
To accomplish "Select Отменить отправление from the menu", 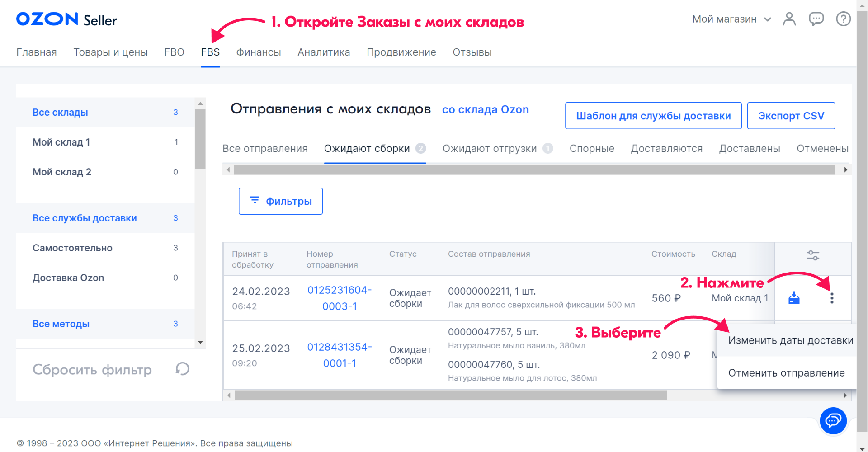I will [x=787, y=373].
